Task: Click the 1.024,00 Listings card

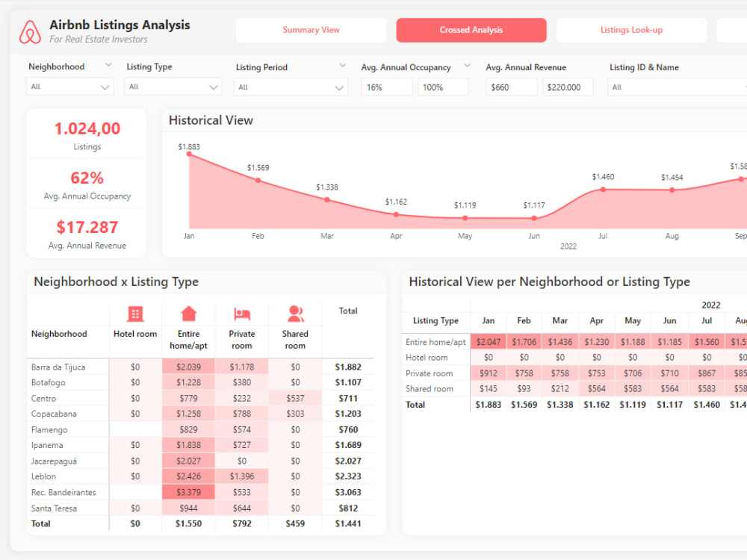Action: [x=86, y=133]
